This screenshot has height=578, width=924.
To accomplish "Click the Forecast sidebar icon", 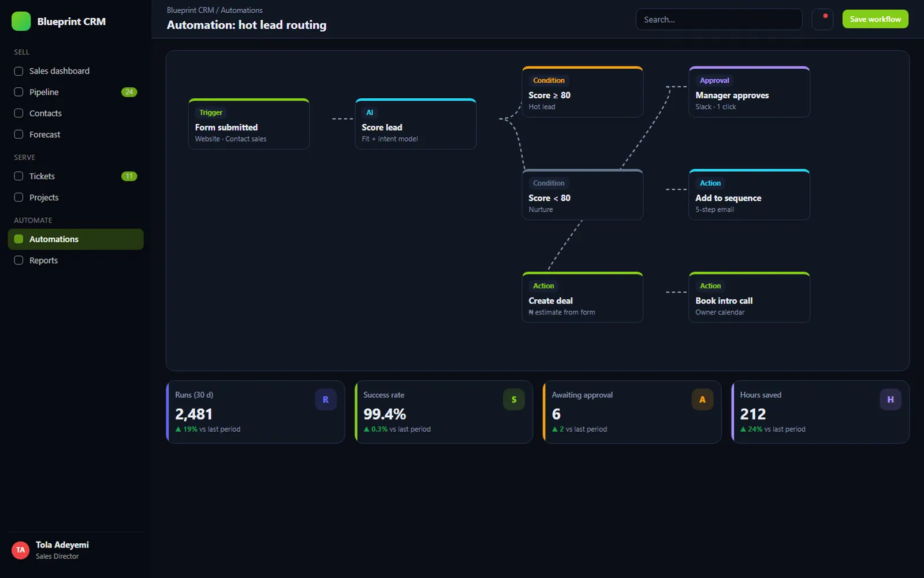I will point(18,134).
